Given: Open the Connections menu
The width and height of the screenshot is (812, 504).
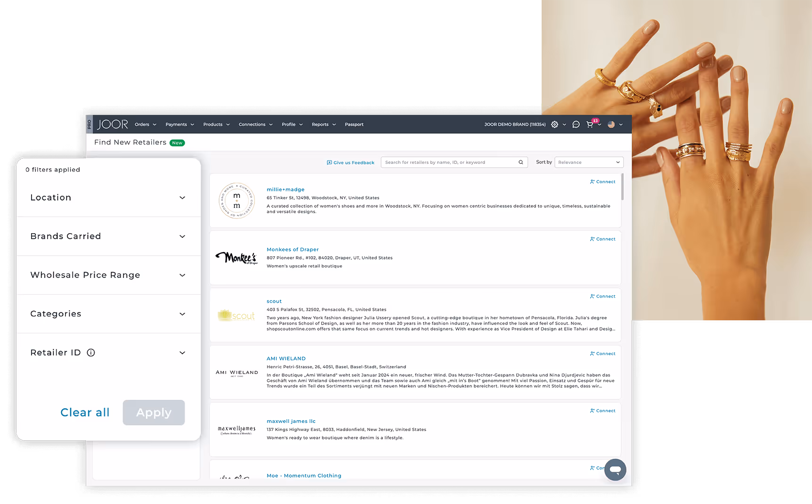Looking at the screenshot, I should (256, 124).
